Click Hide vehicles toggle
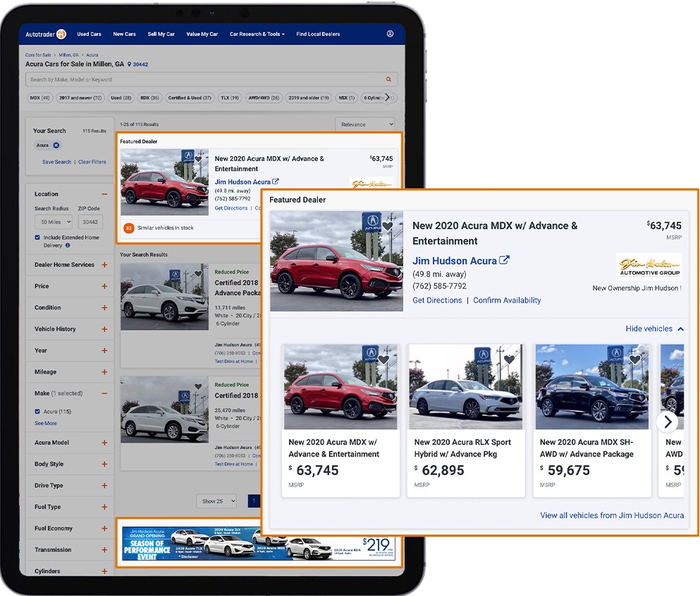Image resolution: width=700 pixels, height=596 pixels. (654, 329)
